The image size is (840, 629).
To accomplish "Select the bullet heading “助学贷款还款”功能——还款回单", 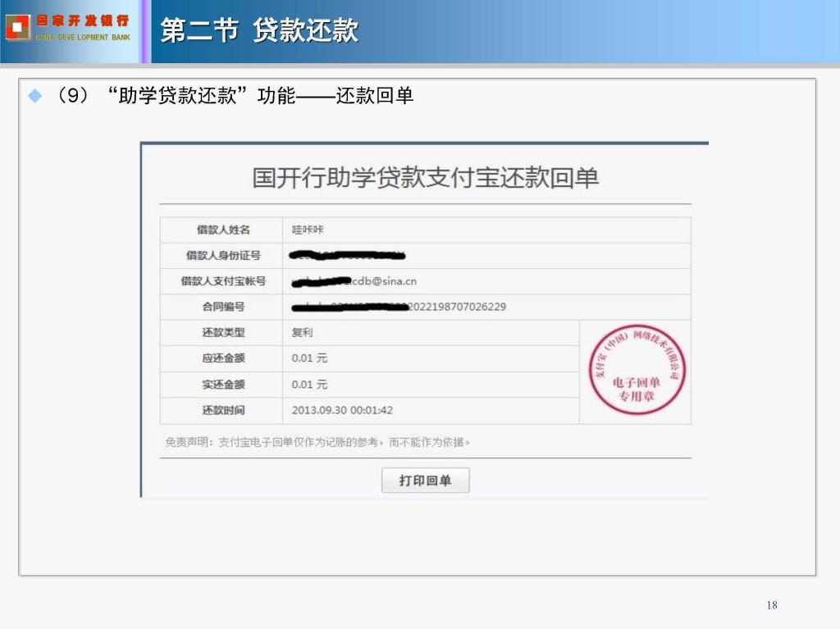I will pos(260,96).
